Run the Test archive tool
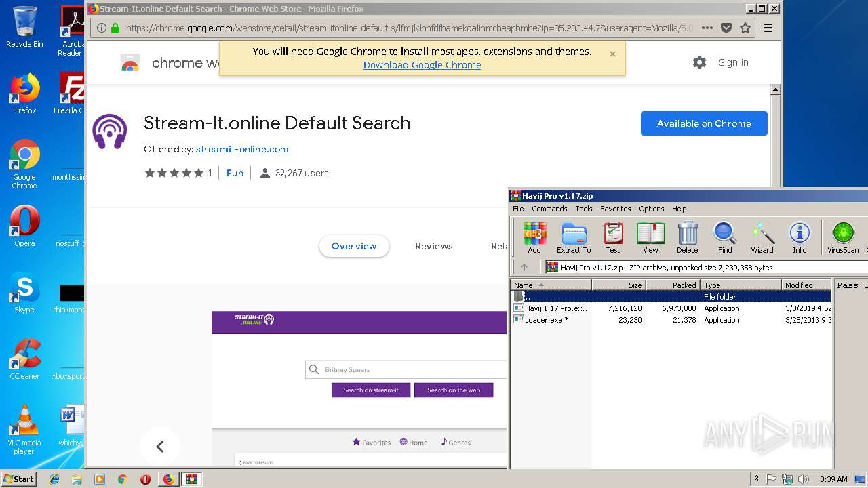The height and width of the screenshot is (488, 868). pyautogui.click(x=613, y=237)
